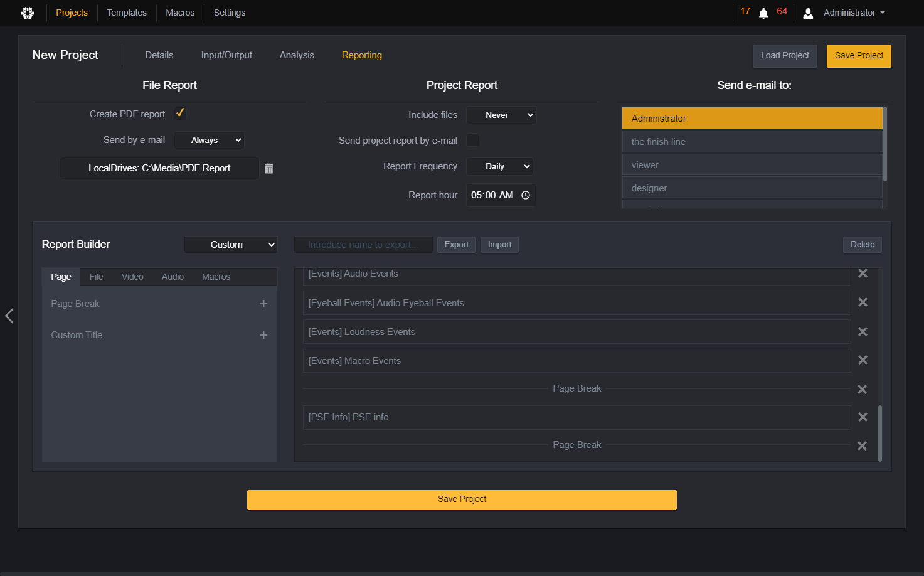Collapse the side panel with left chevron
This screenshot has width=924, height=576.
tap(9, 316)
